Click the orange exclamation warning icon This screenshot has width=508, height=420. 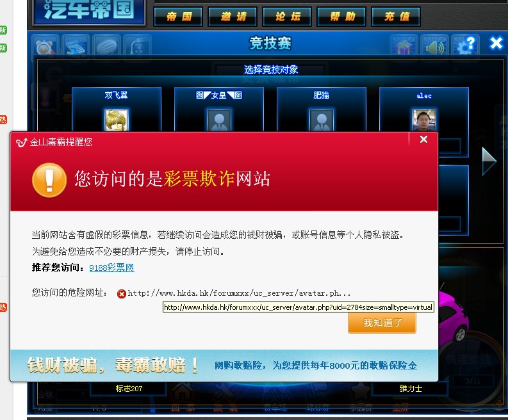pyautogui.click(x=49, y=180)
